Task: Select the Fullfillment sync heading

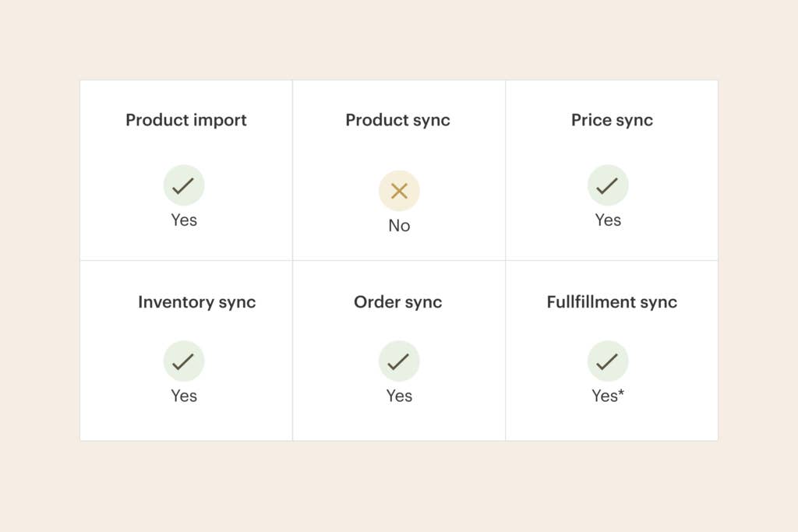Action: 612,302
